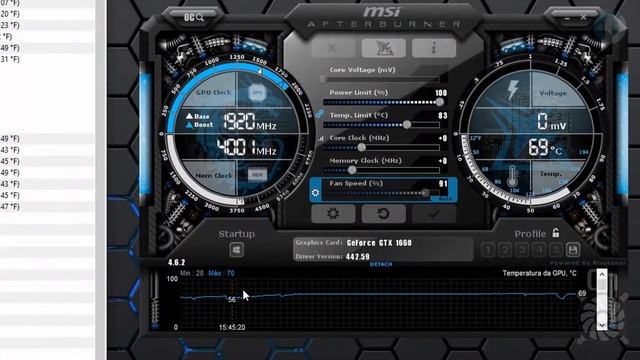Click the thermometer temperature icon
The height and width of the screenshot is (360, 640).
[x=513, y=176]
